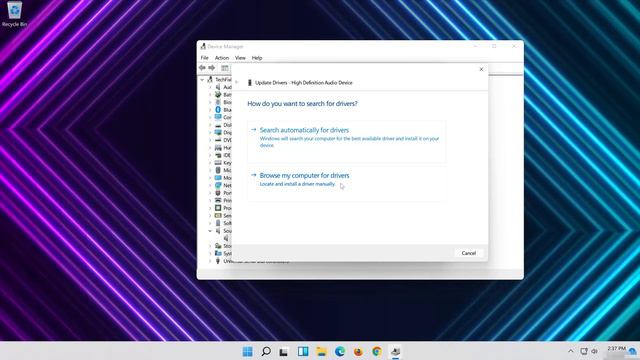The height and width of the screenshot is (360, 640).
Task: Launch Google Chrome from the taskbar
Action: click(377, 351)
